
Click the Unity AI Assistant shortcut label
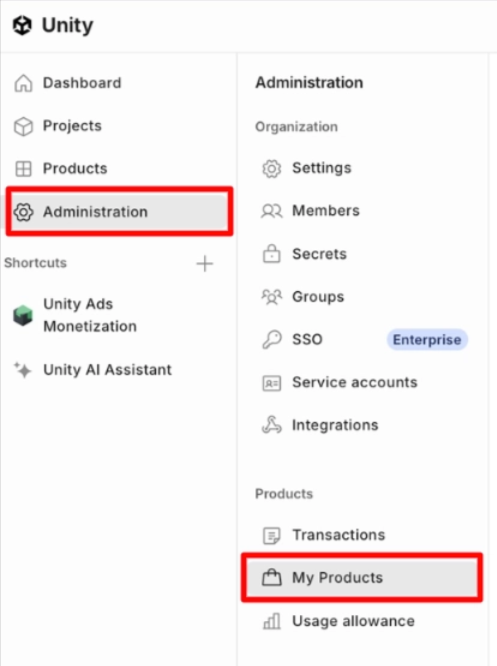click(107, 370)
